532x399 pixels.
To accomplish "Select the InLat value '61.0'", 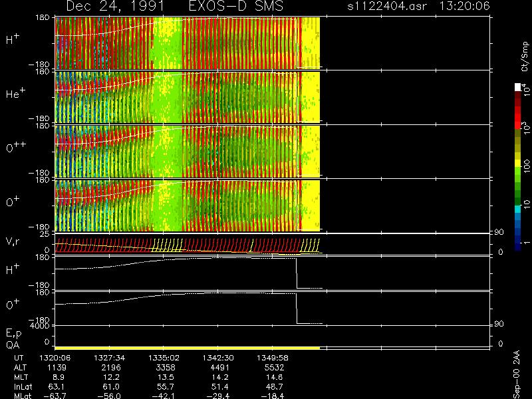I will [x=111, y=386].
